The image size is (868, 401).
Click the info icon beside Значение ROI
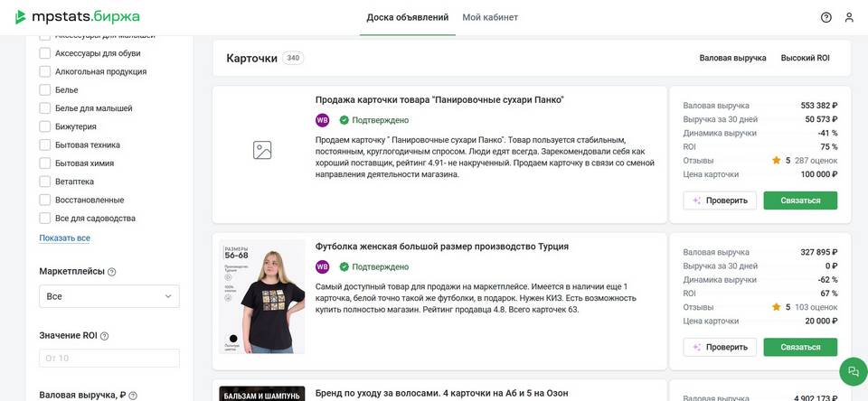105,336
